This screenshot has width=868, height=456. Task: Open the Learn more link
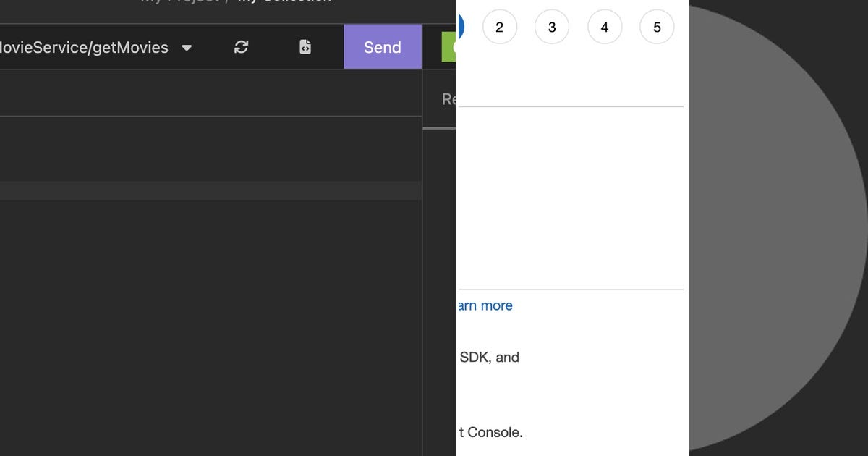pyautogui.click(x=483, y=305)
